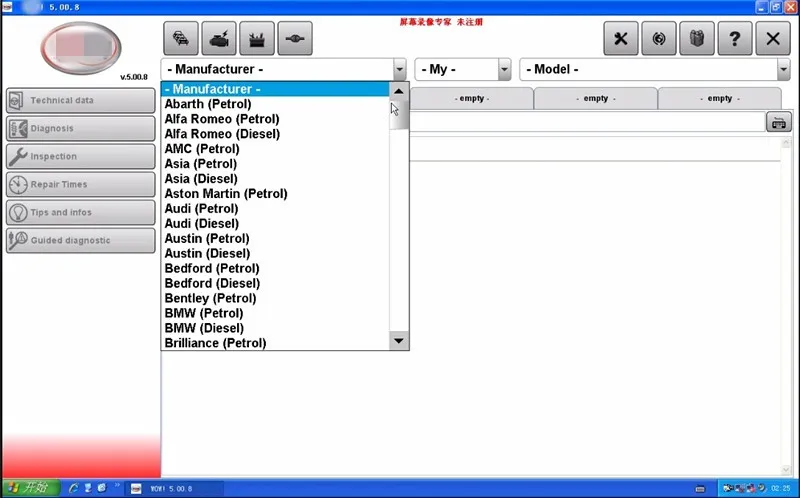The height and width of the screenshot is (498, 800).
Task: Collapse the Manufacturer dropdown arrow
Action: (x=399, y=69)
